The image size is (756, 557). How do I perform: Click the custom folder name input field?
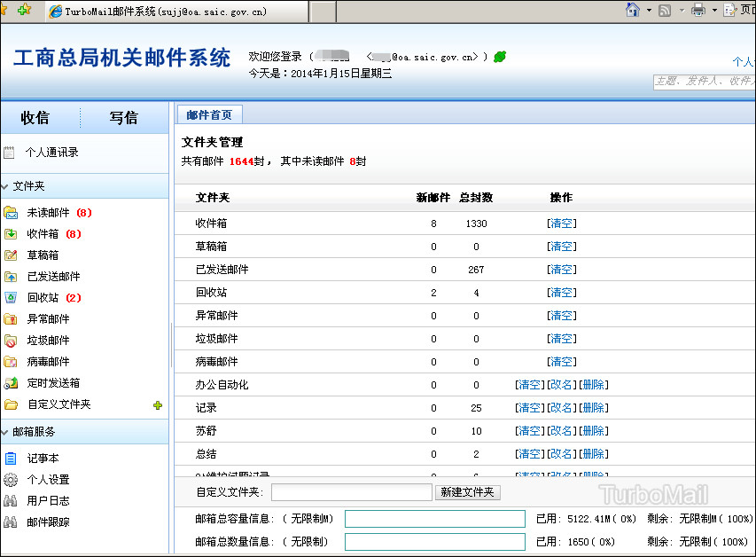[x=351, y=492]
